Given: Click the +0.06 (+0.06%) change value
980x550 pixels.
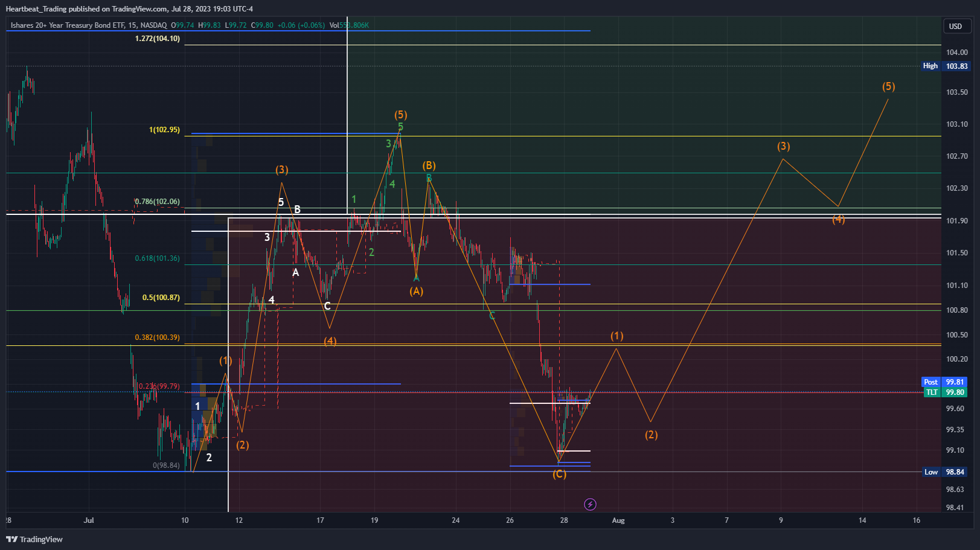Looking at the screenshot, I should click(301, 25).
